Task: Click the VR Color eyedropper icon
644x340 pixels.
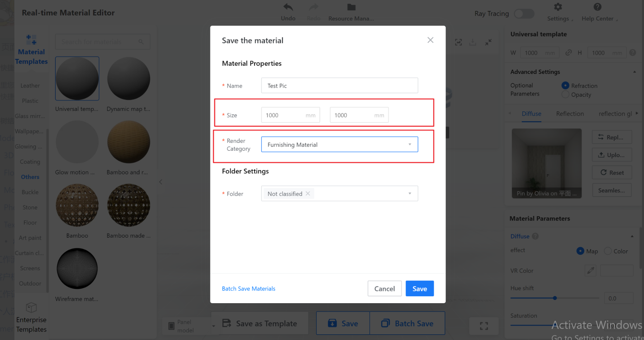Action: [x=591, y=270]
